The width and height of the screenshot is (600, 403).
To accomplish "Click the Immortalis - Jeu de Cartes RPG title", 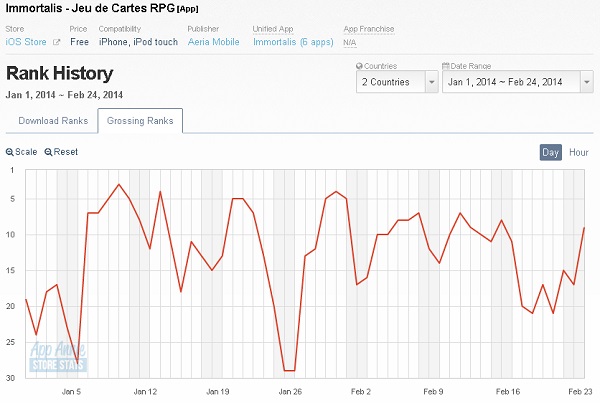I will (90, 8).
